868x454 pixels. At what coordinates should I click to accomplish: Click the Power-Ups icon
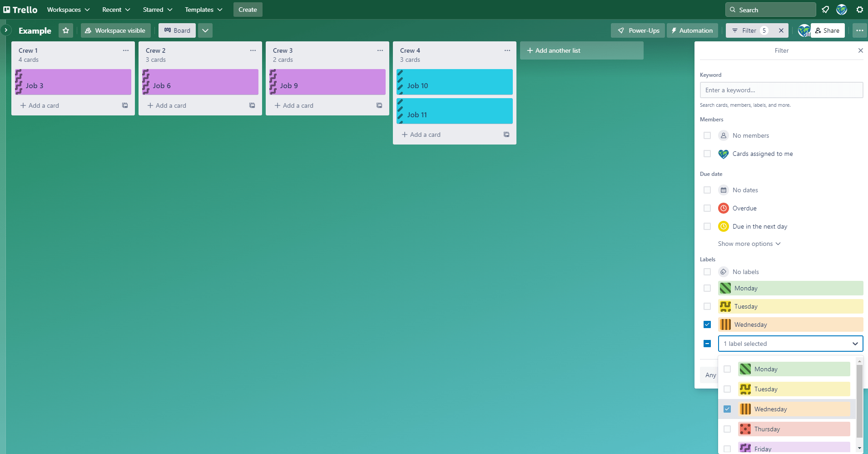622,30
